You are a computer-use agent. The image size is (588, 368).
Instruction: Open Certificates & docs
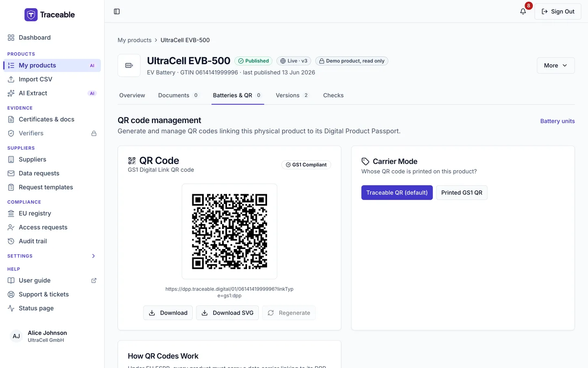pos(52,119)
